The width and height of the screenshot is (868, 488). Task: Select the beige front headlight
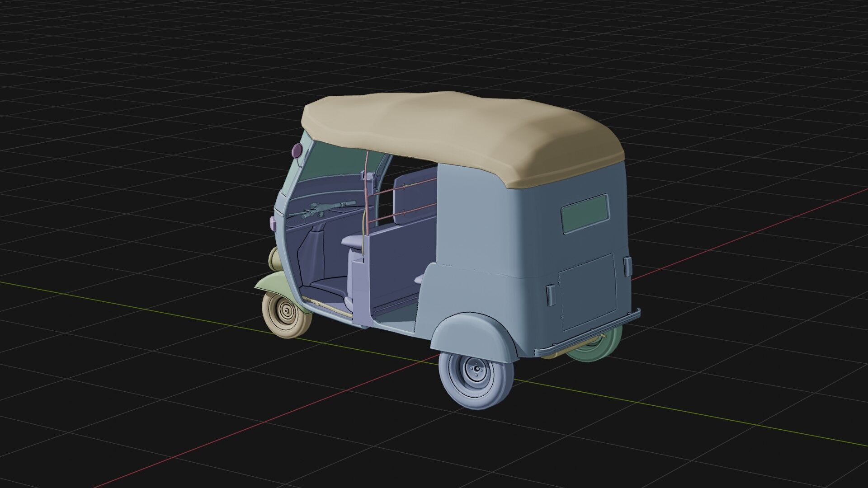(x=275, y=260)
